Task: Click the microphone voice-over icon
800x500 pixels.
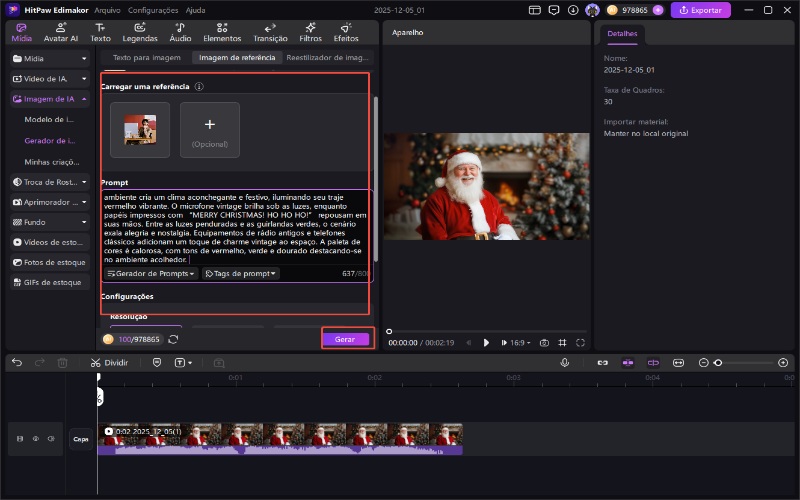Action: [x=565, y=362]
